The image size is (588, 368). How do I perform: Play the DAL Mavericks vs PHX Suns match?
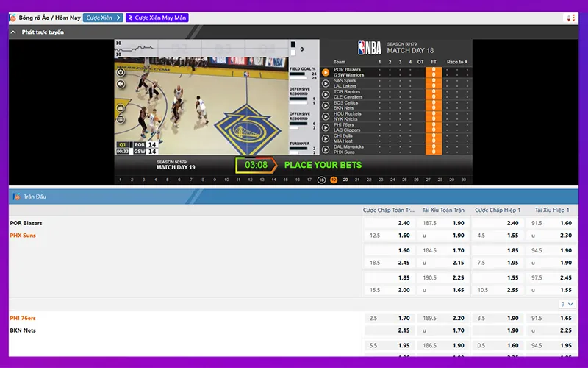(x=326, y=149)
